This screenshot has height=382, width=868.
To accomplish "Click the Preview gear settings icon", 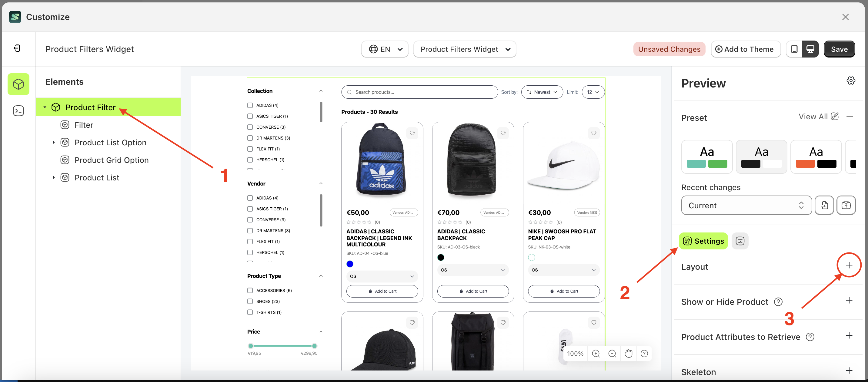I will pos(850,81).
